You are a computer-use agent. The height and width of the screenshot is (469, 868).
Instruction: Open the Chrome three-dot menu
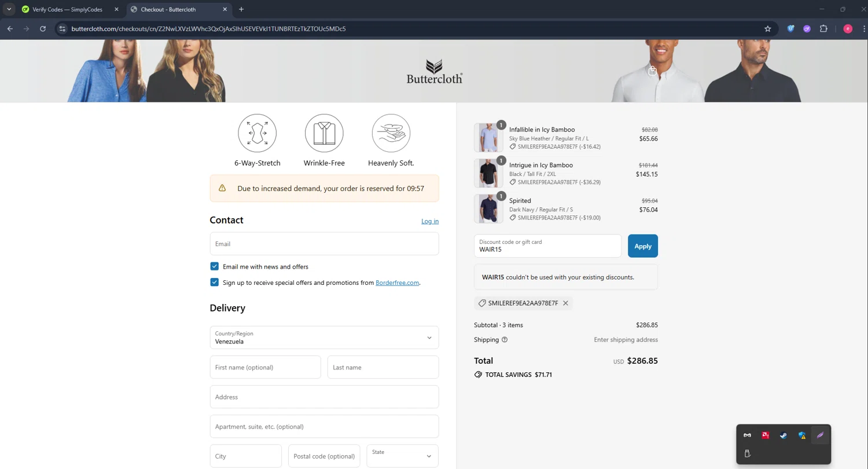pos(864,28)
